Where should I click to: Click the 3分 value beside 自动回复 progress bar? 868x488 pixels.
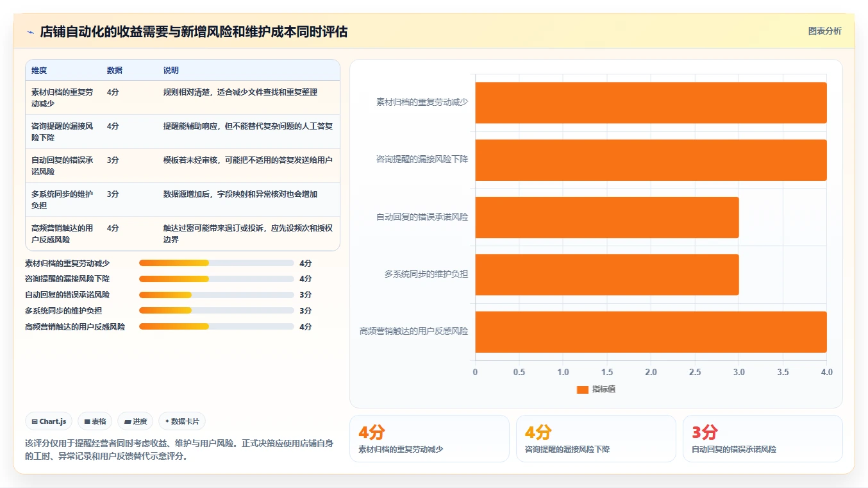point(306,295)
